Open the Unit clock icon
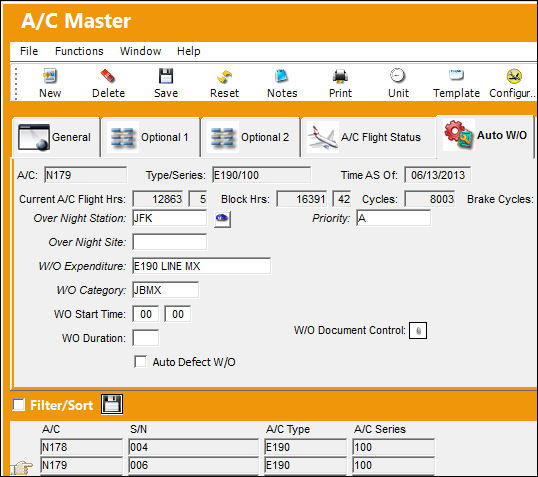The height and width of the screenshot is (477, 538). click(x=398, y=75)
